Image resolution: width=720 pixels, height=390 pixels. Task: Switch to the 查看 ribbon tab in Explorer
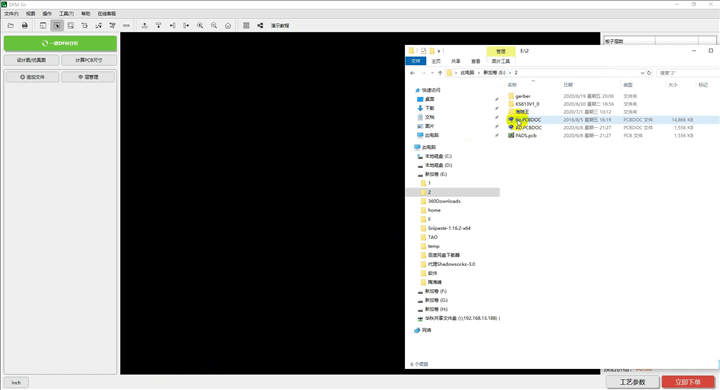475,61
